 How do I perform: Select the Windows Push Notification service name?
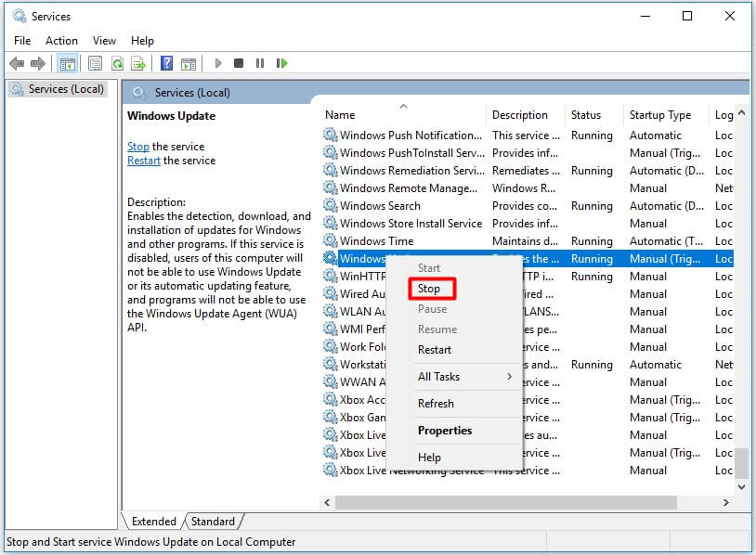point(411,136)
